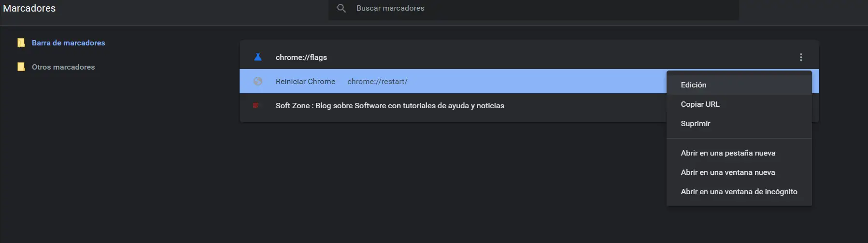
Task: Select the chrome://flags bookmark title
Action: coord(301,57)
